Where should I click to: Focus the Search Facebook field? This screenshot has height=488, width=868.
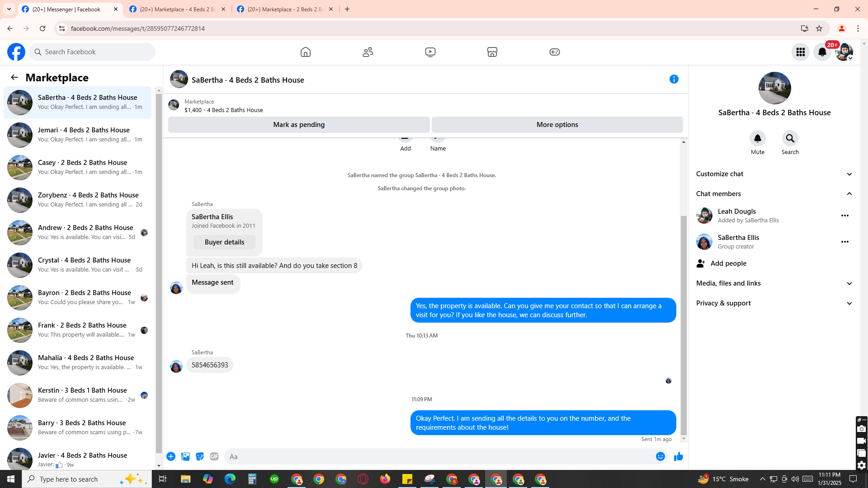(x=93, y=52)
